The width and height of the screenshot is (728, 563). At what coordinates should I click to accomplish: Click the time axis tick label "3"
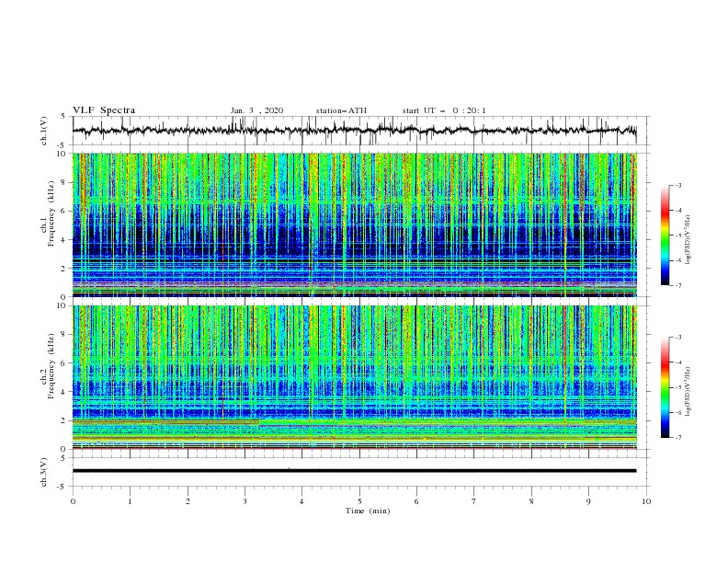(x=245, y=501)
